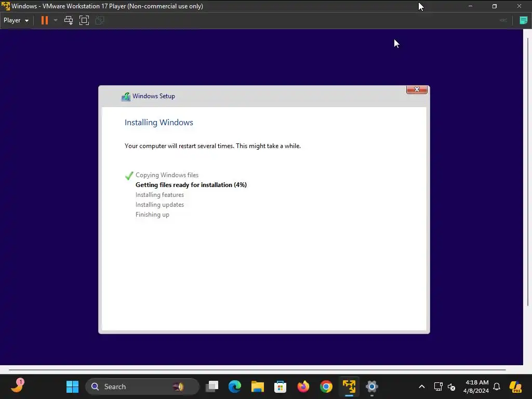Select 'Copying Windows files' text
The image size is (532, 399).
click(167, 175)
